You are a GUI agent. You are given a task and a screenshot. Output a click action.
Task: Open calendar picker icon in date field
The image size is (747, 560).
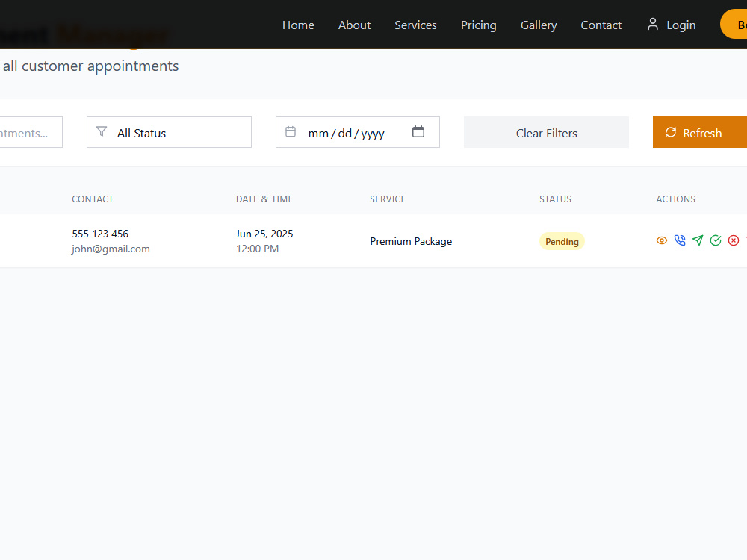tap(418, 131)
